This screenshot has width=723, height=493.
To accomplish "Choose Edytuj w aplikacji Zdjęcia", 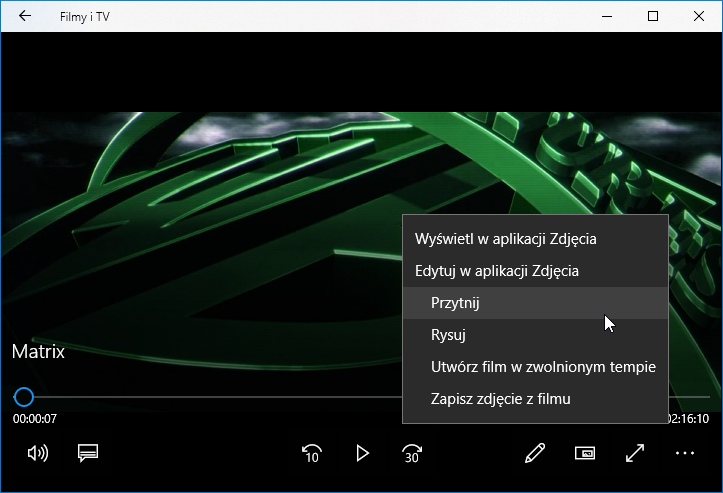I will 535,271.
